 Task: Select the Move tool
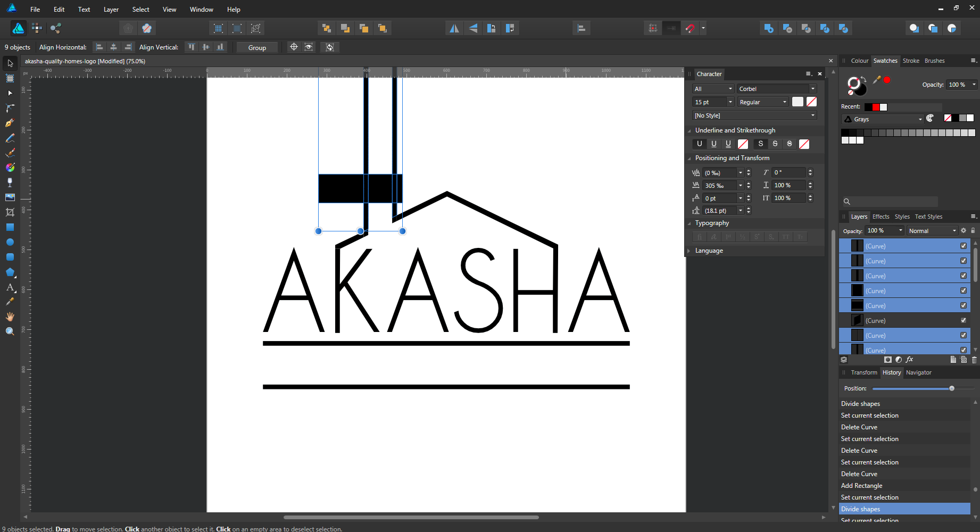[10, 63]
